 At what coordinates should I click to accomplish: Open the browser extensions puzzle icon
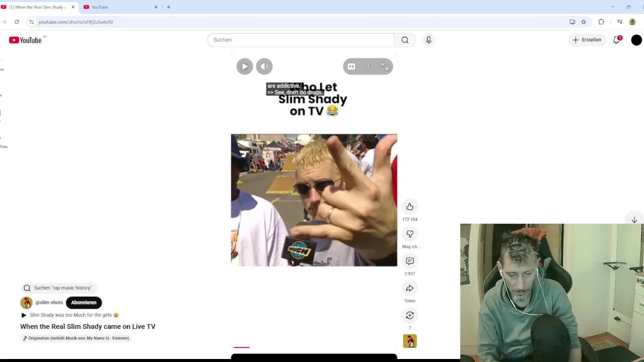tap(601, 22)
